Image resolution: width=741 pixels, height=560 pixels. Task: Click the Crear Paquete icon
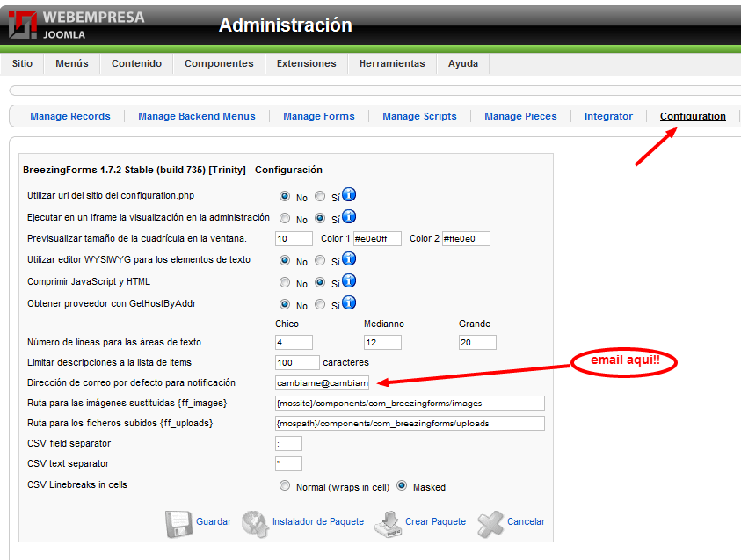tap(388, 524)
